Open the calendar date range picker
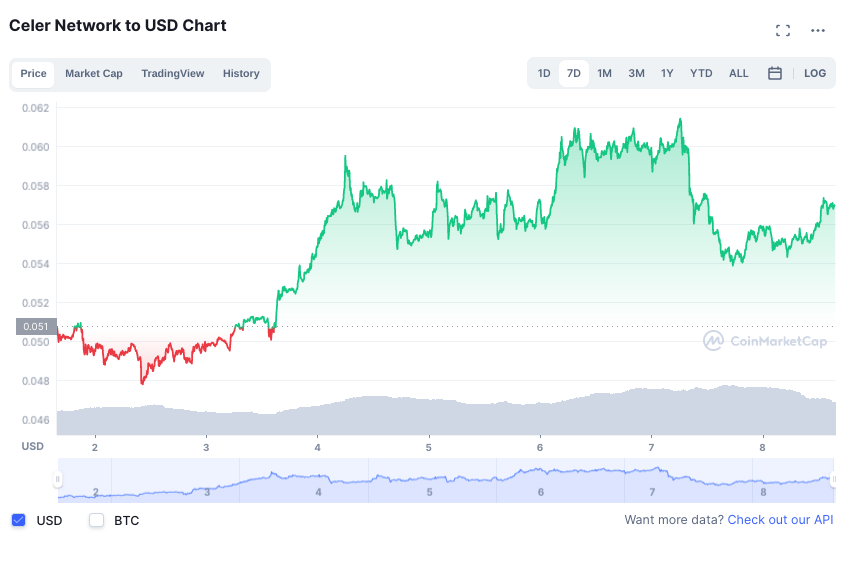 [x=774, y=73]
